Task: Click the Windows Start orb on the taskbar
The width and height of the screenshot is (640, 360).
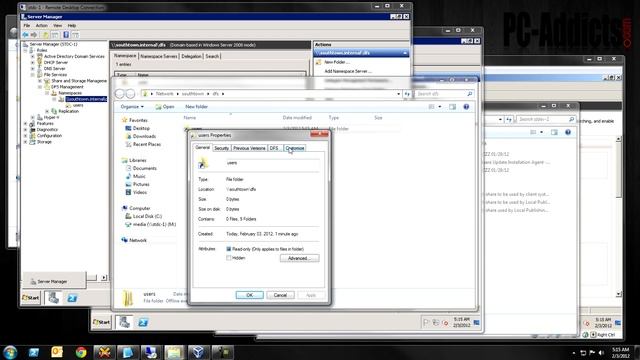Action: click(x=10, y=352)
